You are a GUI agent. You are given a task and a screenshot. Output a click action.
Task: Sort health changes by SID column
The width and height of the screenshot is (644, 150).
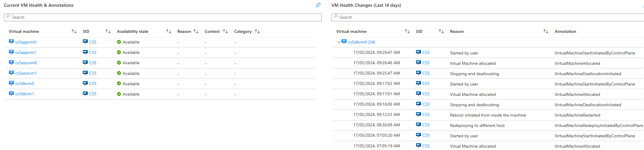click(441, 31)
